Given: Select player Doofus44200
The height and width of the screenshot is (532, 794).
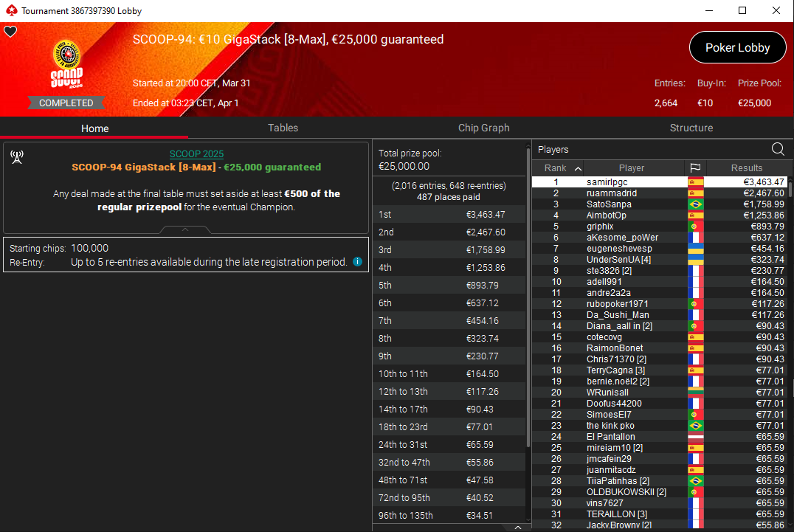Looking at the screenshot, I should tap(659, 404).
